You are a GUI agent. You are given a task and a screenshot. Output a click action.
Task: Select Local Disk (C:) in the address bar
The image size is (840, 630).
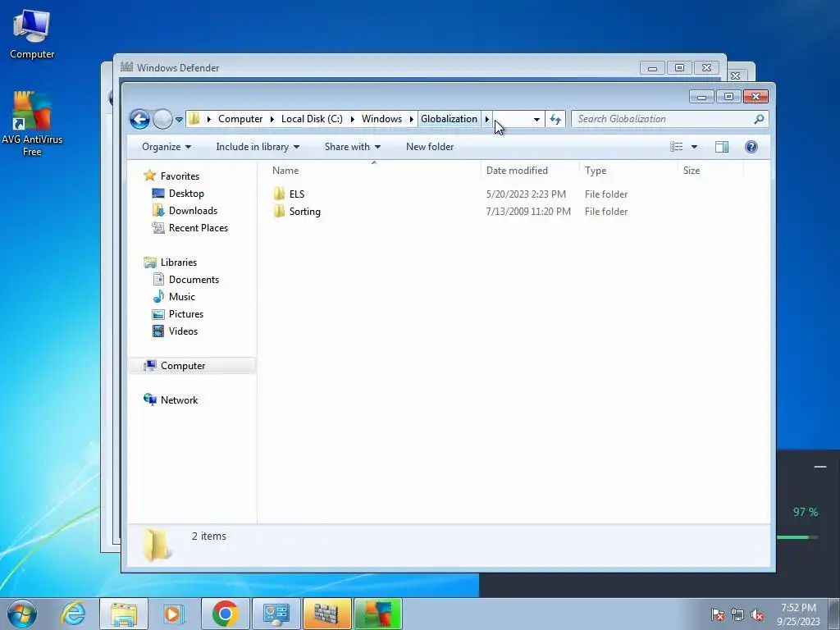312,119
